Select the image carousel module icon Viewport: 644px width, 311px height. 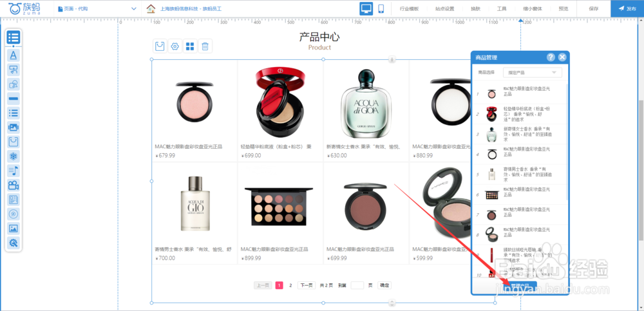pos(14,127)
